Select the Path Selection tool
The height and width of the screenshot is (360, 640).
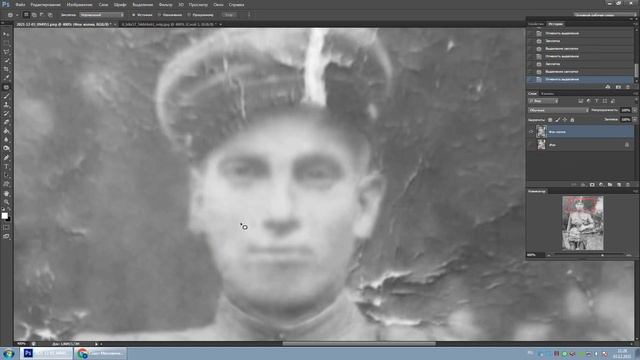pyautogui.click(x=6, y=176)
